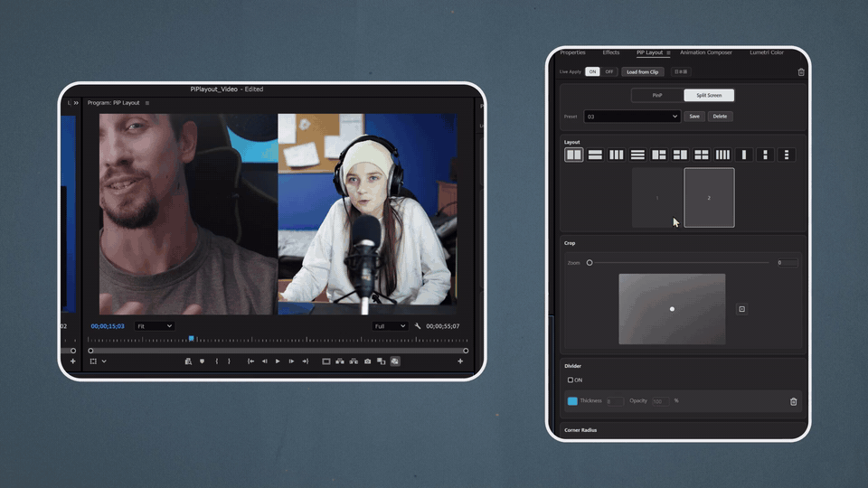Select the three-column layout icon
This screenshot has height=488, width=868.
(616, 155)
